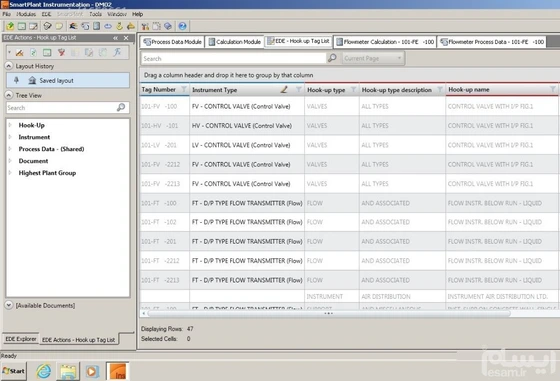
Task: Close the EDE Actions - Hook up Tag List panel
Action: point(126,38)
